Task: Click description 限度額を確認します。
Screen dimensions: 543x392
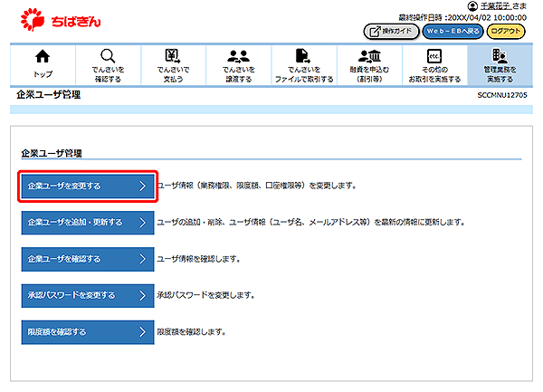Action: 191,332
